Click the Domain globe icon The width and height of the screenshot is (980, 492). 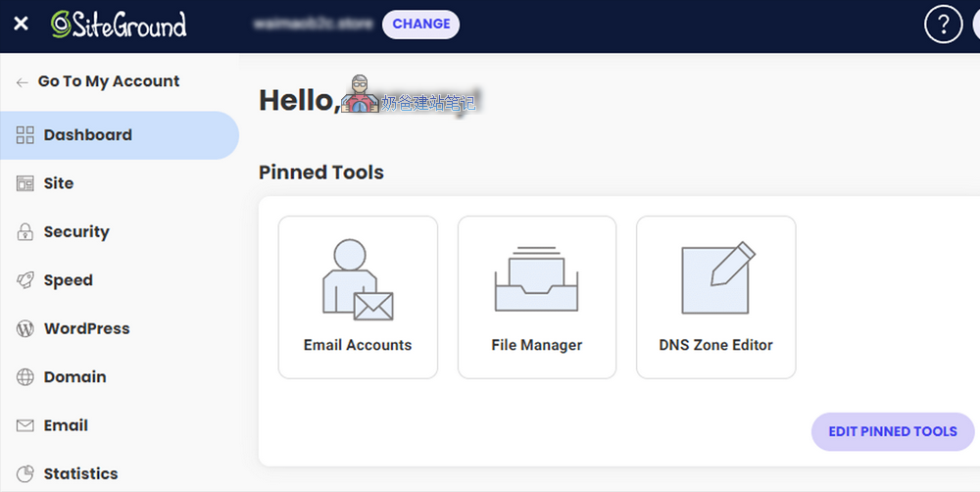click(25, 377)
